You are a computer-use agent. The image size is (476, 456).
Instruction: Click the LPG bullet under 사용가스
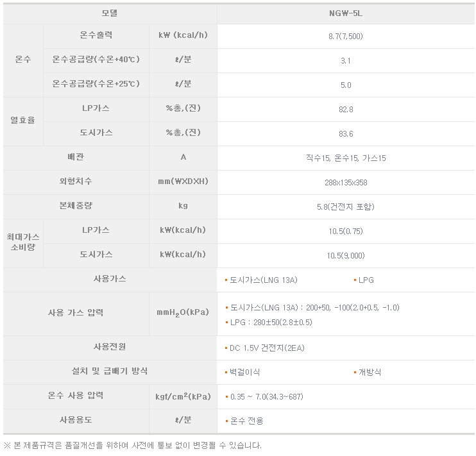coord(366,280)
